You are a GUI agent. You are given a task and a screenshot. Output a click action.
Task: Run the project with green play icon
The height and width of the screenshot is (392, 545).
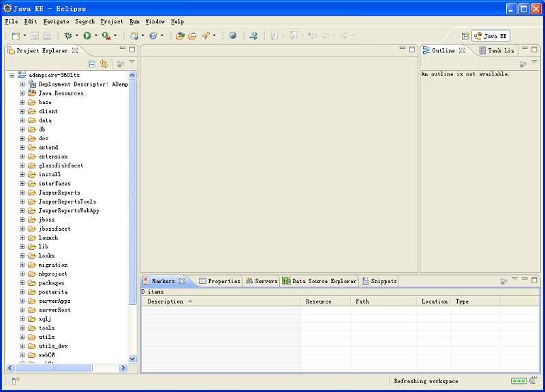click(87, 35)
